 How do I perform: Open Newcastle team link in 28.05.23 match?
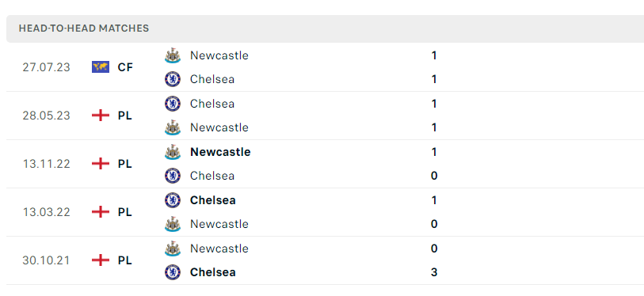(x=219, y=127)
